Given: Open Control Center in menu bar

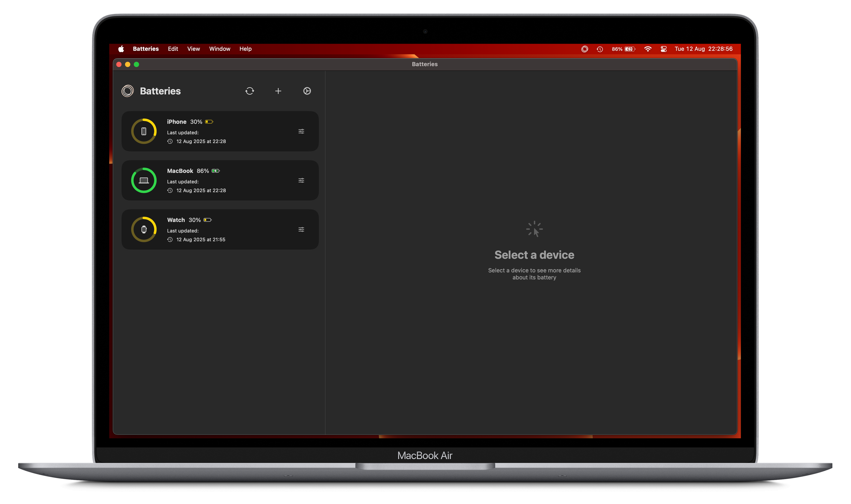Looking at the screenshot, I should tap(663, 49).
